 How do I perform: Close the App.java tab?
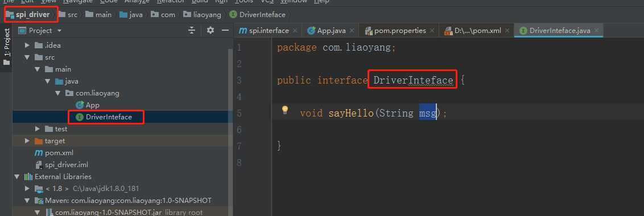coord(353,30)
